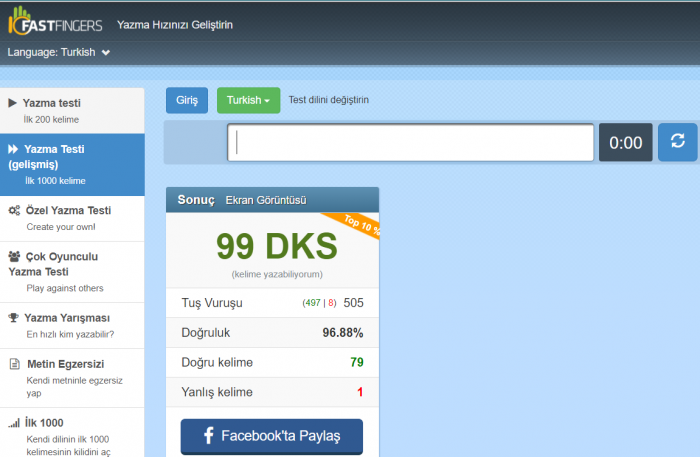Click the gears icon beside Özel Yazma Testi

(x=14, y=210)
